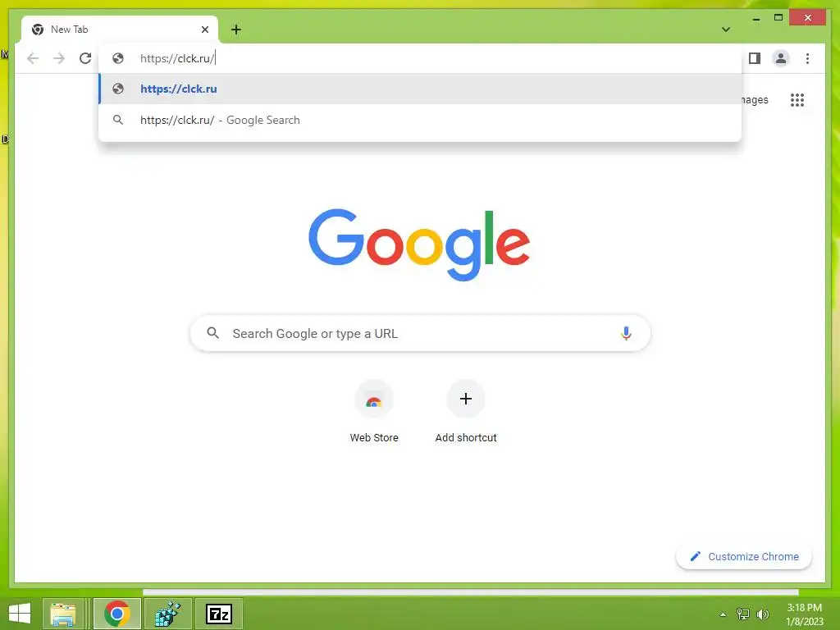Click the globe icon in address bar
Screen dimensions: 840x630
click(x=118, y=58)
